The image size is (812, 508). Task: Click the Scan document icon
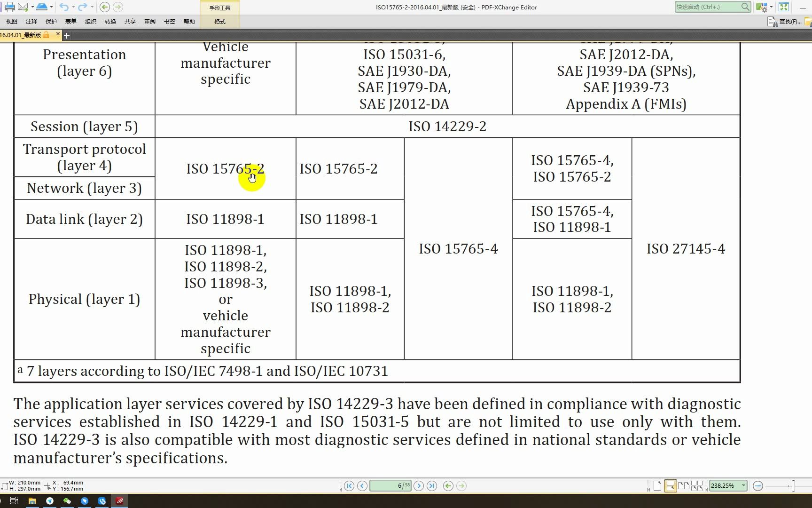point(42,7)
